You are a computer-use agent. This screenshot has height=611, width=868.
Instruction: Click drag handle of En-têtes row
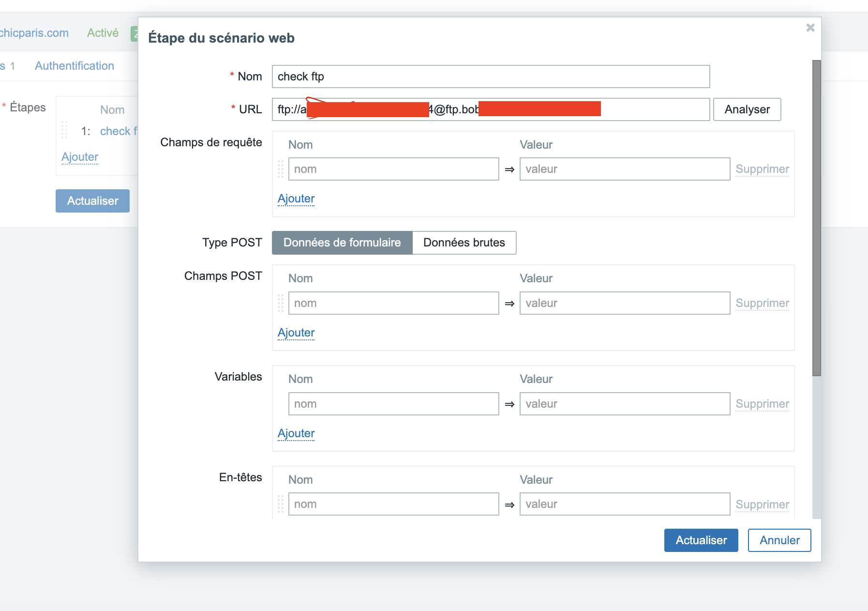(281, 504)
